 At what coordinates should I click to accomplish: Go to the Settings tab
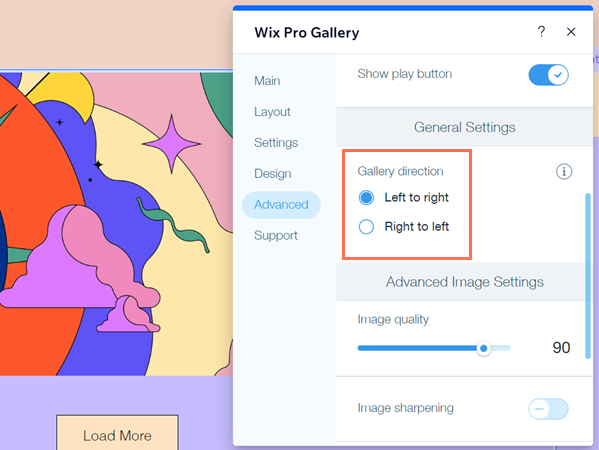click(x=276, y=143)
